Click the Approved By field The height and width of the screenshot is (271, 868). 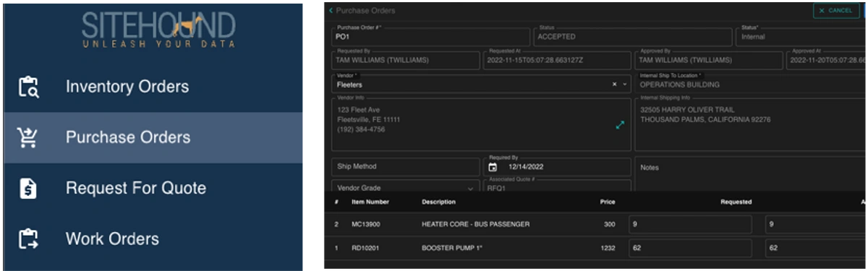[709, 60]
